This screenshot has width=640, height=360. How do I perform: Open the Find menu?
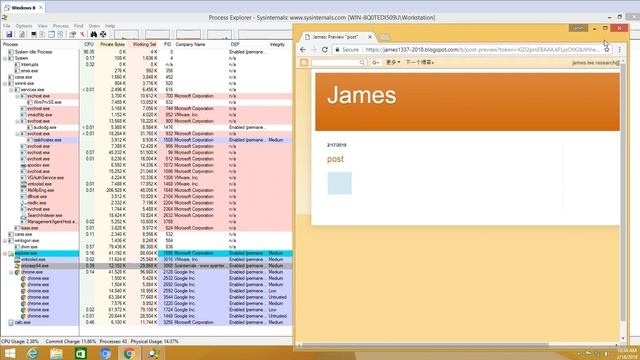(78, 26)
